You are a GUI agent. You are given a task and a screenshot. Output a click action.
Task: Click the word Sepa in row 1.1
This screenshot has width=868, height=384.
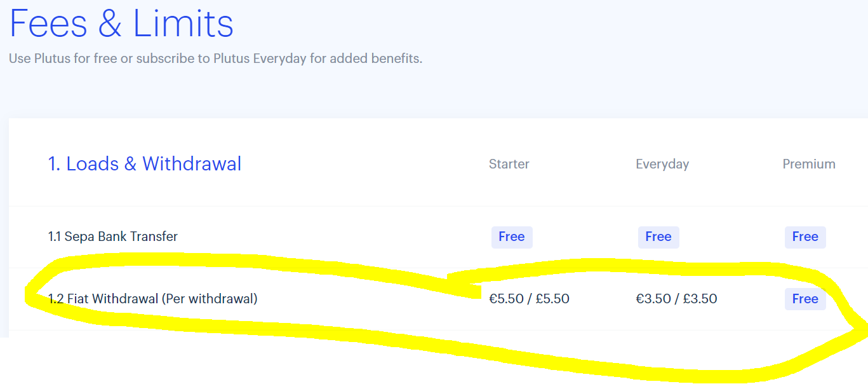tap(78, 237)
